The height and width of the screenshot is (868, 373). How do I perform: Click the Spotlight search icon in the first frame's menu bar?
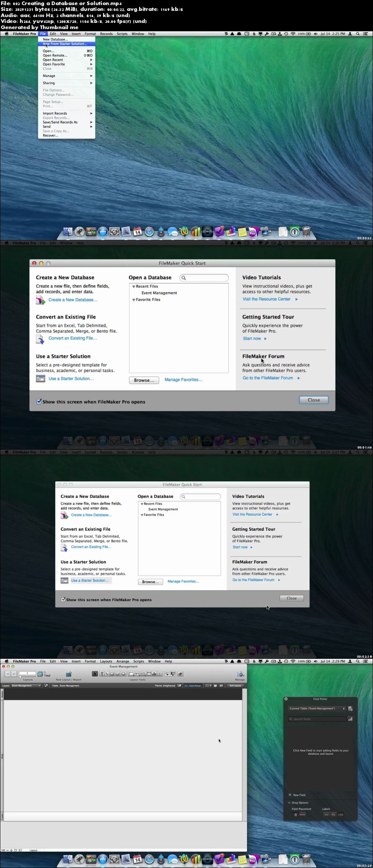coord(358,34)
